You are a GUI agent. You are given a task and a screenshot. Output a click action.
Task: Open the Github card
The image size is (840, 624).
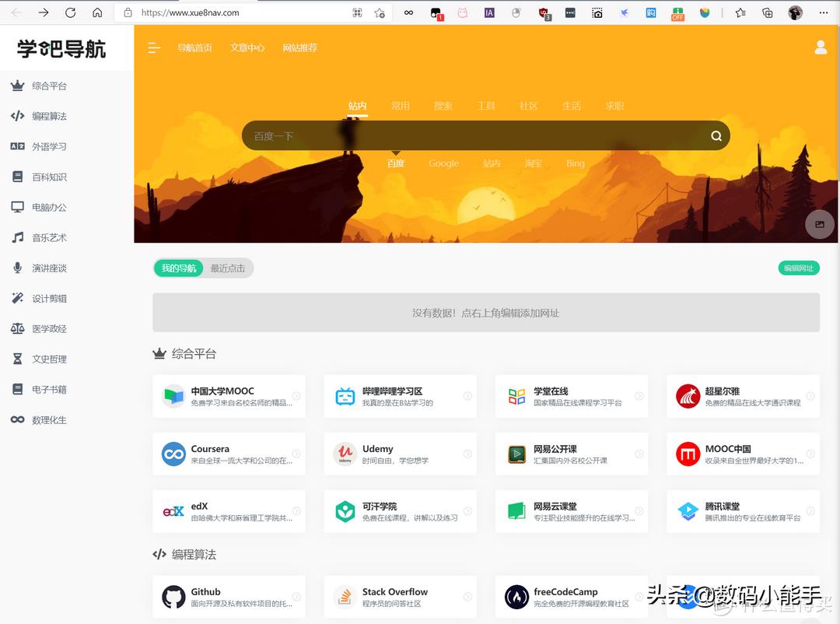[x=229, y=598]
